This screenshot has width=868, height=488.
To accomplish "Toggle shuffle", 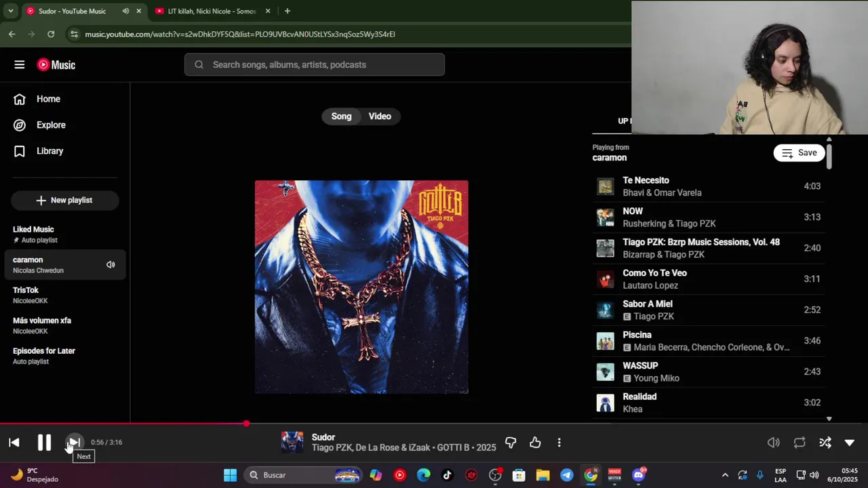I will [x=825, y=443].
